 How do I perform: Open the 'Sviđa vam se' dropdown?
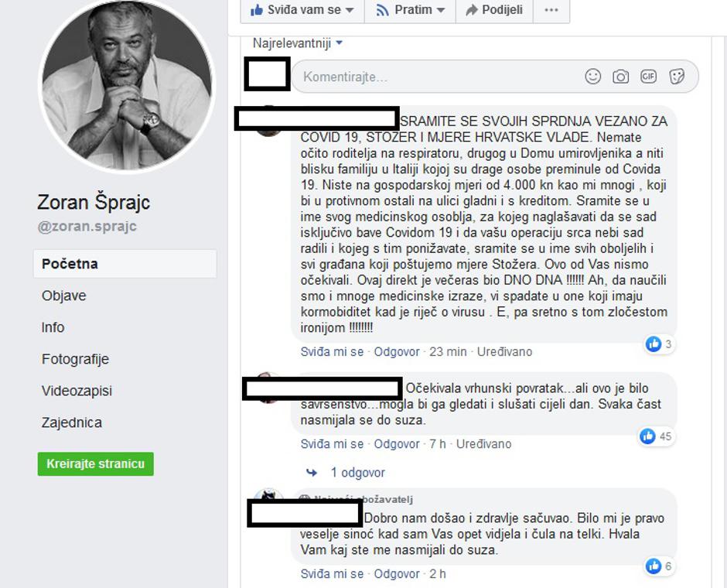click(x=302, y=10)
